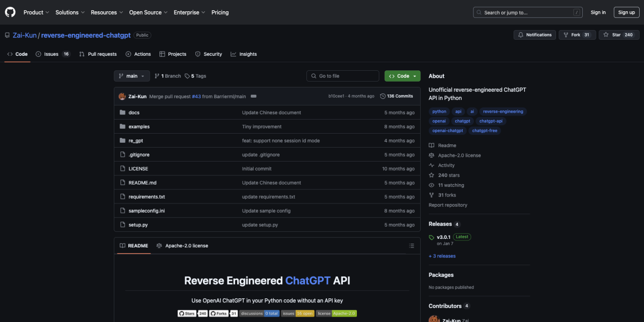Expand the Product menu

coord(36,12)
